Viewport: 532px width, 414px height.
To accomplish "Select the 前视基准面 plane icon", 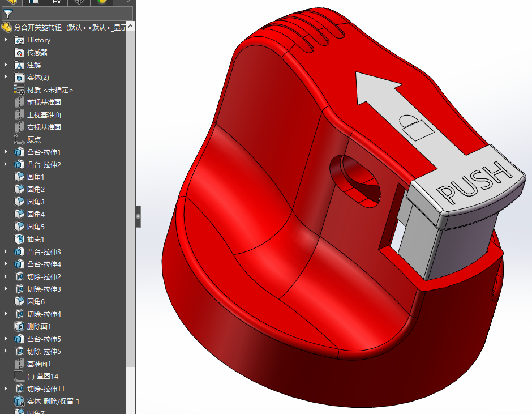I will point(19,103).
